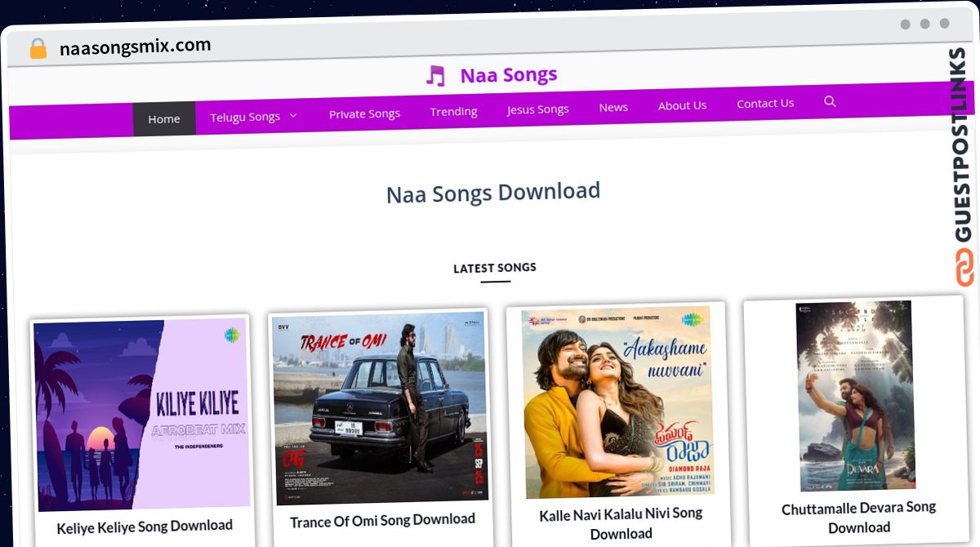Click the naasongsmix.com address text
The height and width of the screenshot is (547, 980).
point(135,47)
